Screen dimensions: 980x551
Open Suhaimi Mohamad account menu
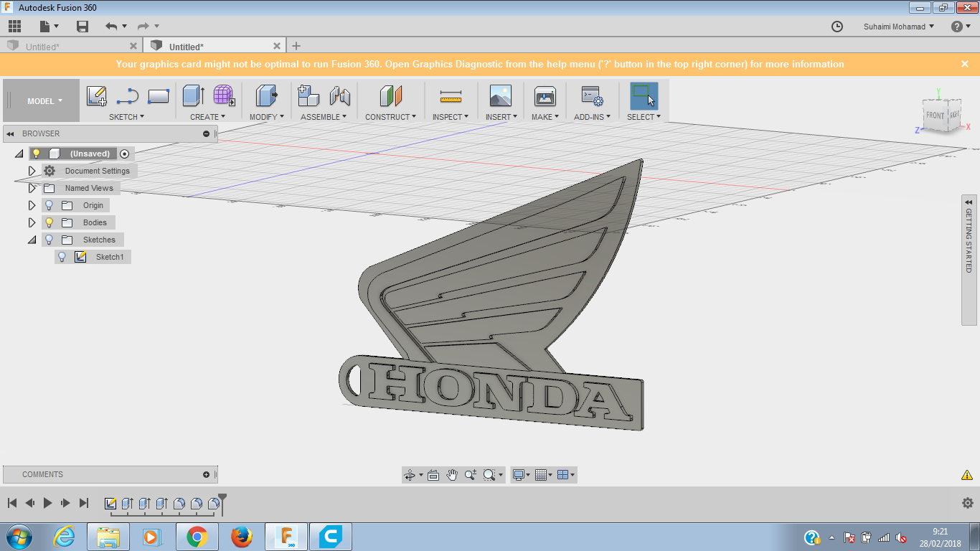point(899,27)
